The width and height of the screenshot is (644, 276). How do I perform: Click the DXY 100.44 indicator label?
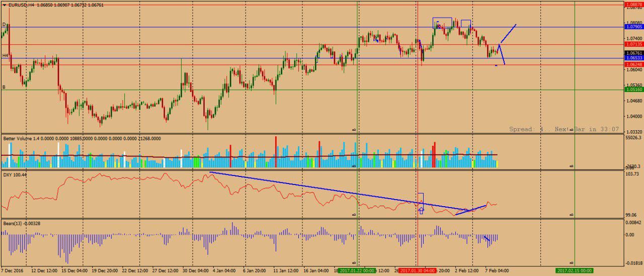(15, 174)
